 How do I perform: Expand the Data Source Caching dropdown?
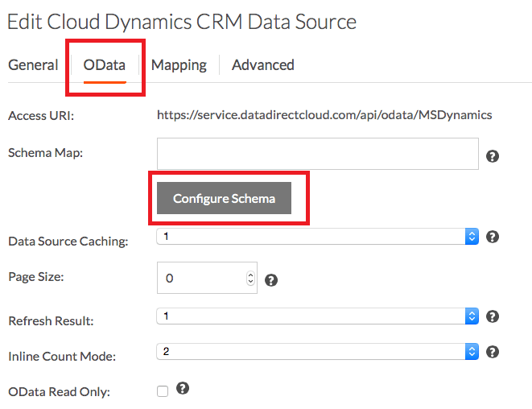[318, 237]
